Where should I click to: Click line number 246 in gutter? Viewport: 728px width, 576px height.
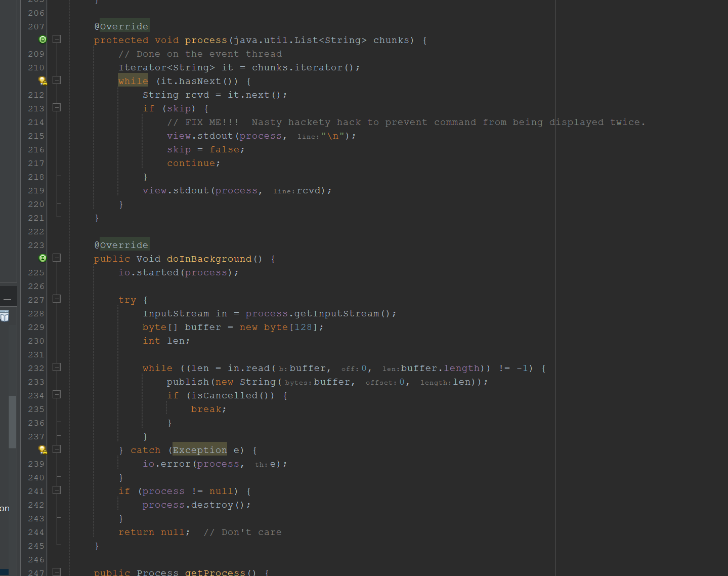(36, 559)
